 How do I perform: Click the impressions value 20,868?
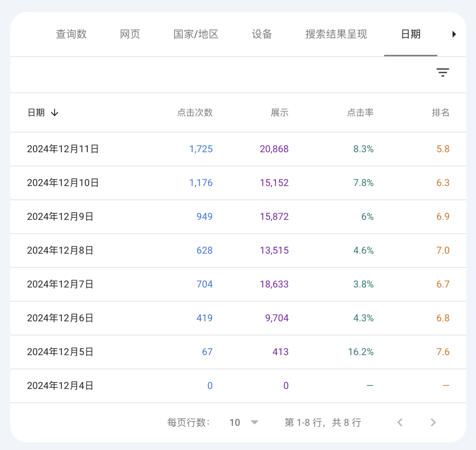[274, 149]
